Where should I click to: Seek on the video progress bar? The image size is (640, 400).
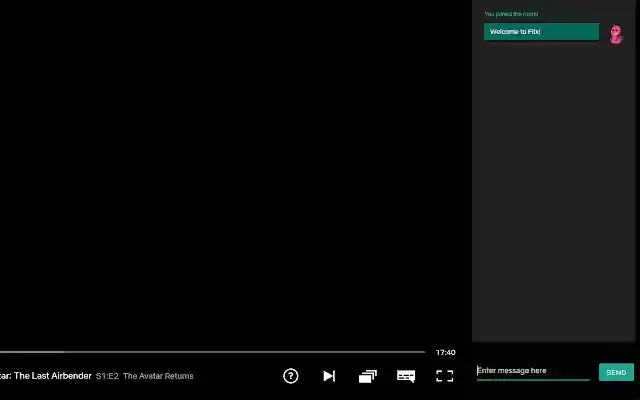[x=212, y=352]
